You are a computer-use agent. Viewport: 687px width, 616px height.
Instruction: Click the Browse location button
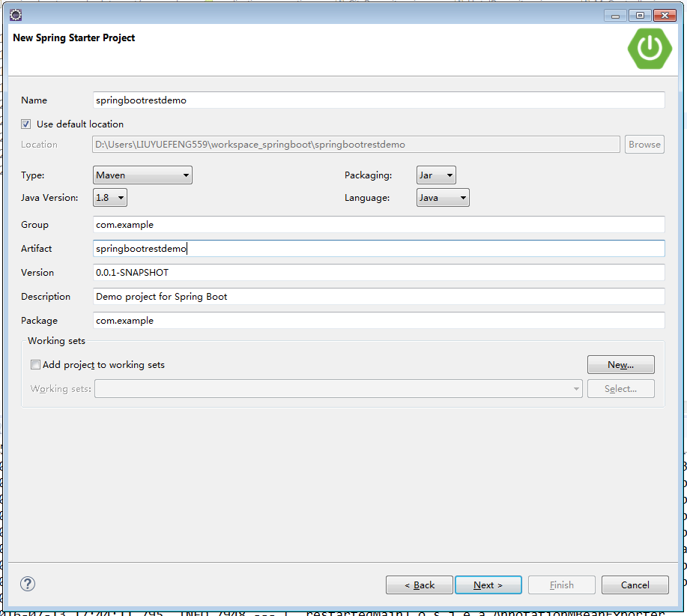pos(644,145)
